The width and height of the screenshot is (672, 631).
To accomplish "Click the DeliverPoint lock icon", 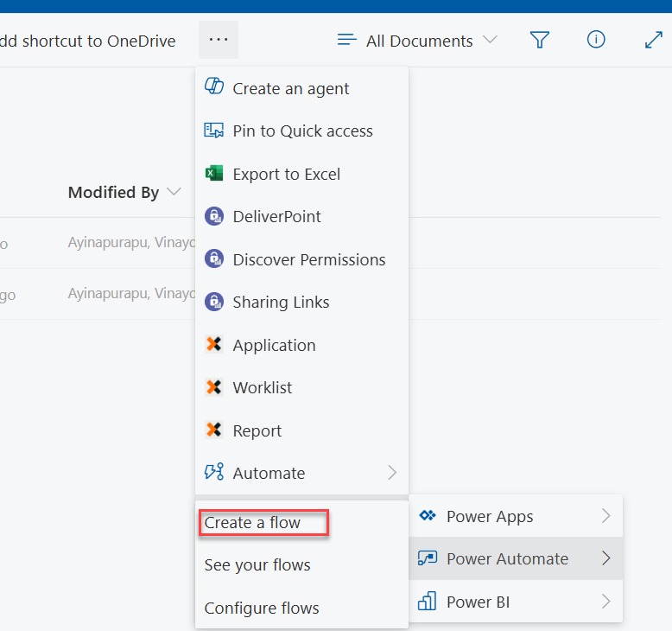I will click(213, 216).
